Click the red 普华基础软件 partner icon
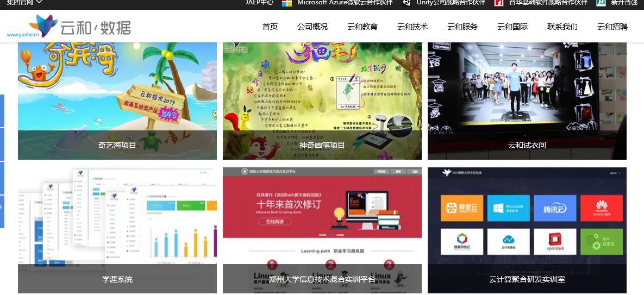This screenshot has height=295, width=644. [x=499, y=3]
